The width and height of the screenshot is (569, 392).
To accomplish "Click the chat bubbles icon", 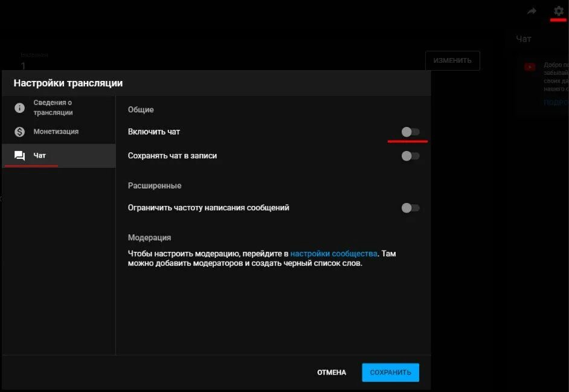I will 19,156.
